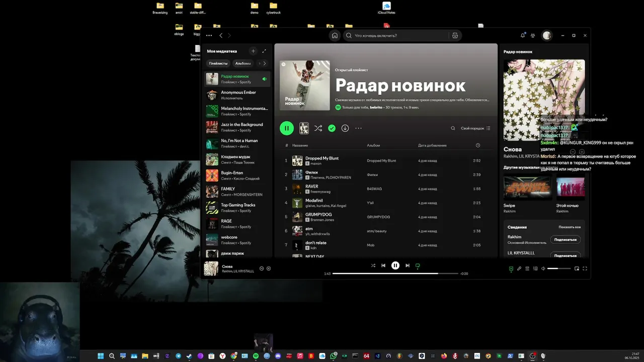
Task: Open the album link B4SWAG
Action: pyautogui.click(x=374, y=189)
